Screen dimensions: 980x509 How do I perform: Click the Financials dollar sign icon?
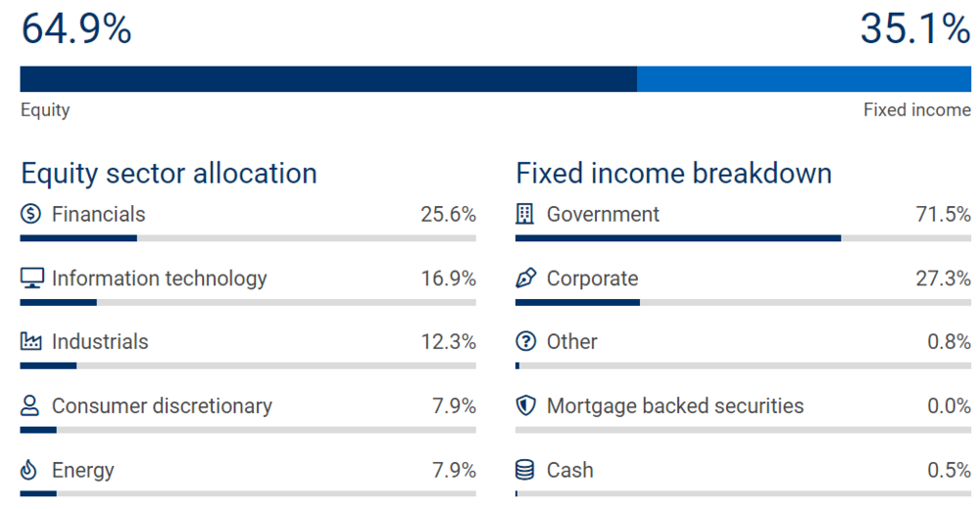pos(30,214)
